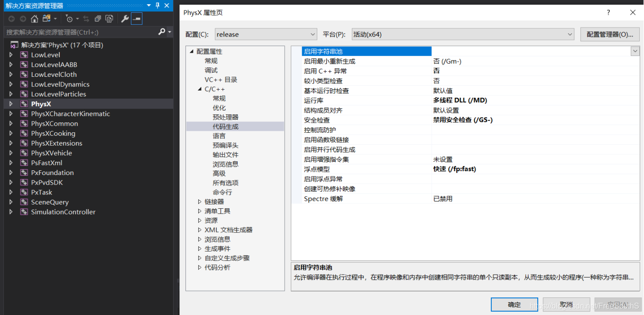Toggle the Preview Selected Items button

137,19
